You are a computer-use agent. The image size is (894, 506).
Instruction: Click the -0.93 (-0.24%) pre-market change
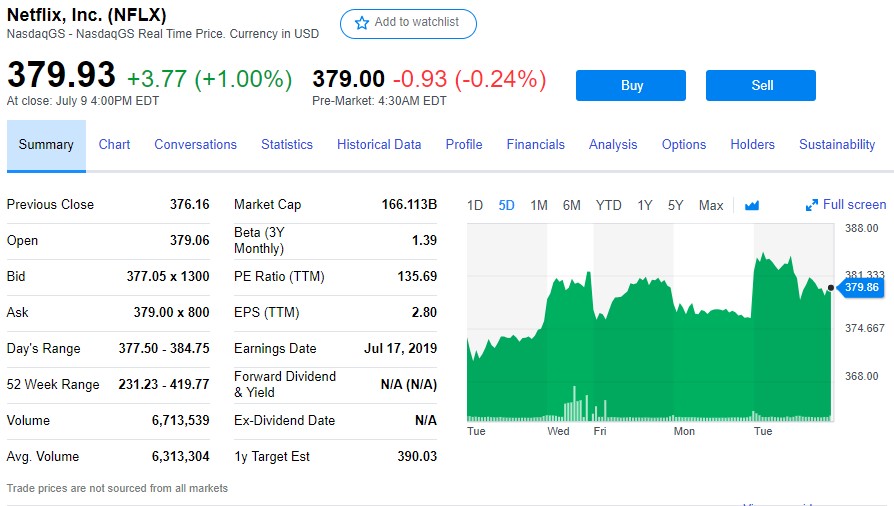470,79
